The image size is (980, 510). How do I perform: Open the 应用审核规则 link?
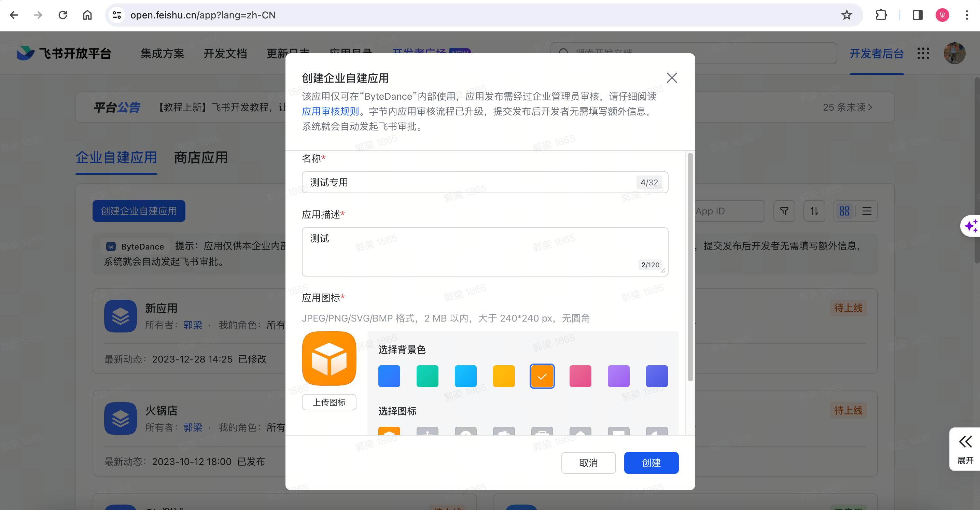[330, 111]
